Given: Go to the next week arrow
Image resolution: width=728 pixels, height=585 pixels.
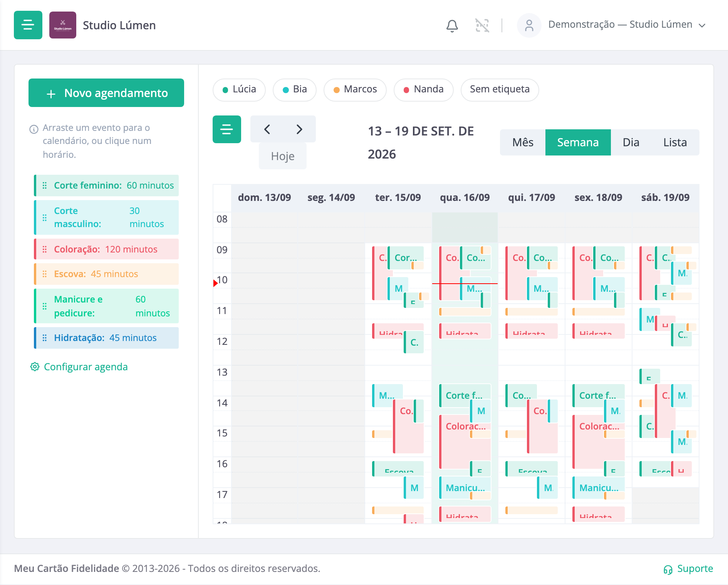Looking at the screenshot, I should pyautogui.click(x=299, y=129).
